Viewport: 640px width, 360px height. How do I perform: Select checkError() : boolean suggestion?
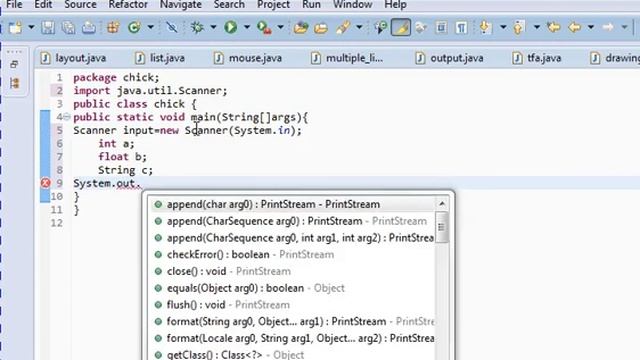pyautogui.click(x=293, y=254)
